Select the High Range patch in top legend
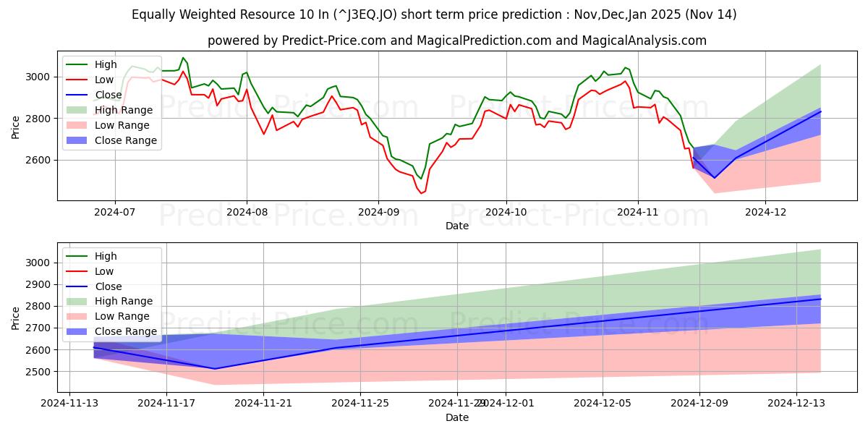The height and width of the screenshot is (434, 868). point(78,111)
